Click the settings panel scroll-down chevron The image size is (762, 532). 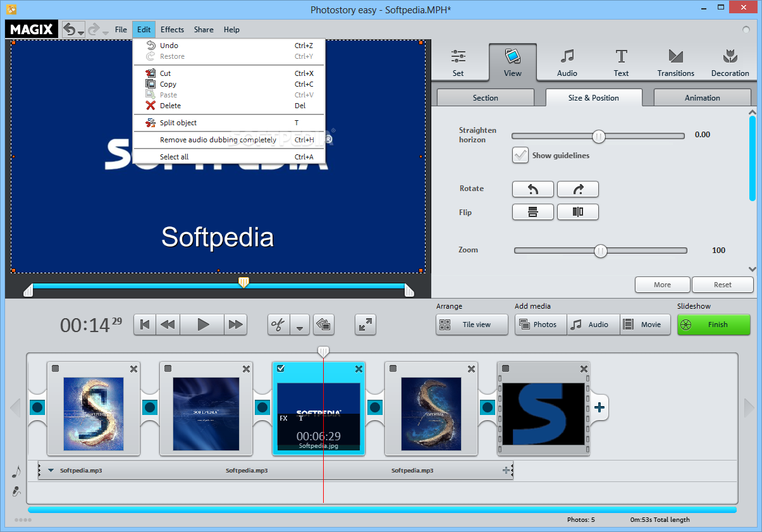click(x=753, y=268)
